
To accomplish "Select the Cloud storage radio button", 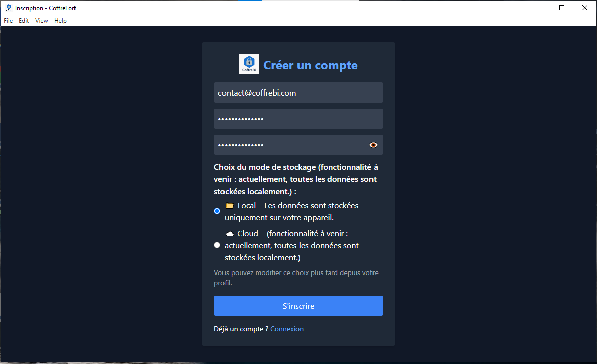I will pyautogui.click(x=217, y=245).
